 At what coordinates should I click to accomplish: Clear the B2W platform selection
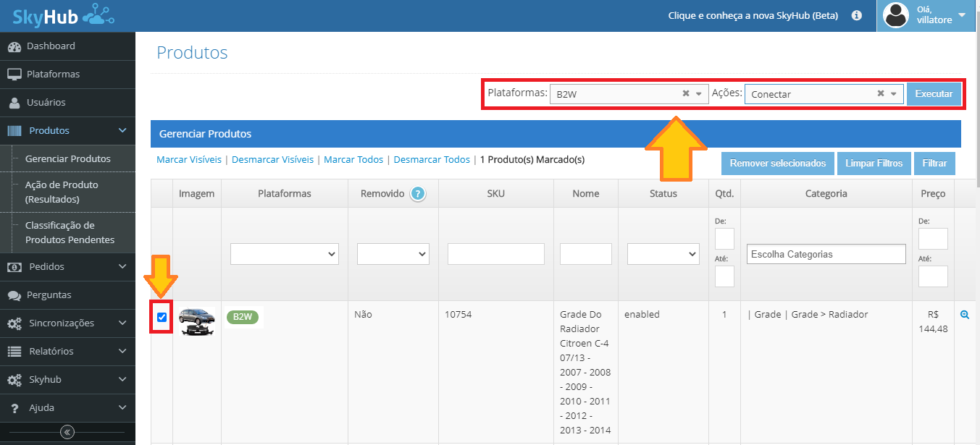685,93
